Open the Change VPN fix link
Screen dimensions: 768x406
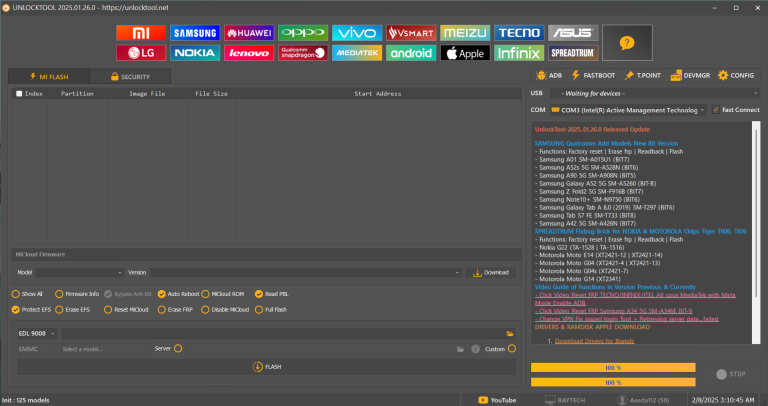coord(626,319)
